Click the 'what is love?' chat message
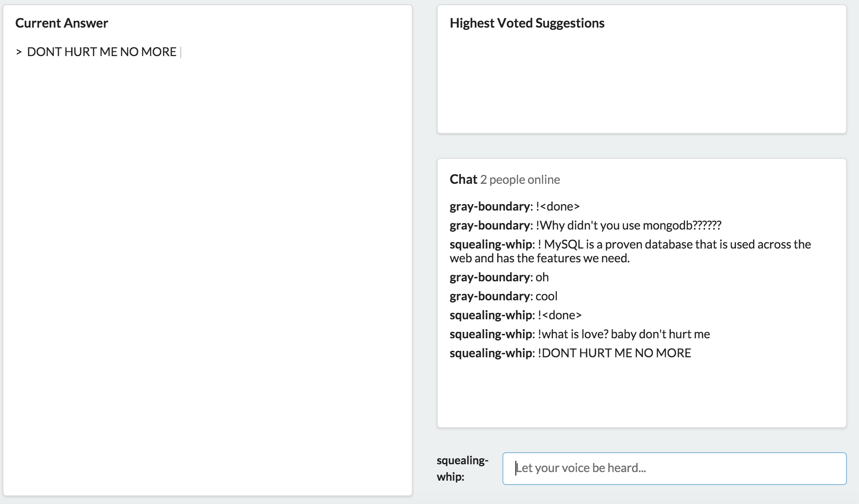The image size is (859, 504). point(624,334)
